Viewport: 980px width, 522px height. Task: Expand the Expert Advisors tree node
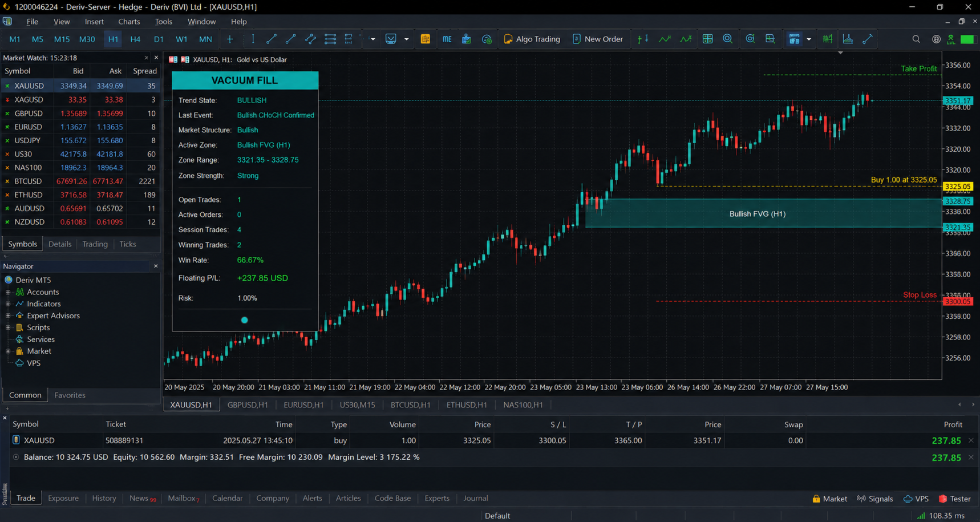(x=8, y=315)
